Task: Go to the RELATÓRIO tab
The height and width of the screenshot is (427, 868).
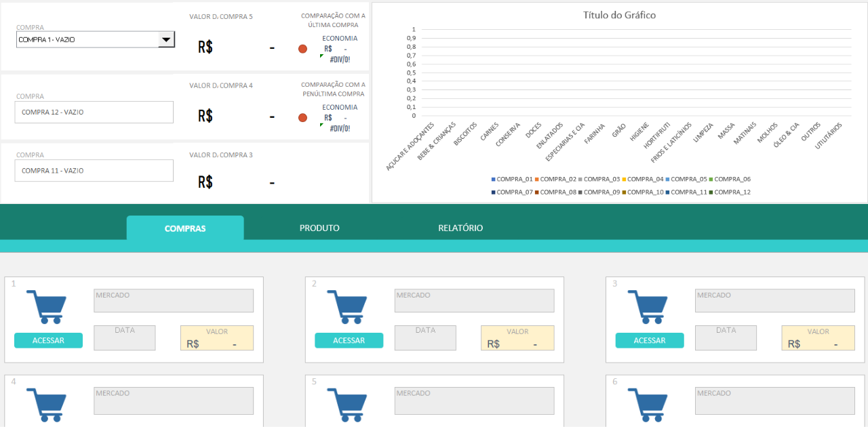Action: 460,228
